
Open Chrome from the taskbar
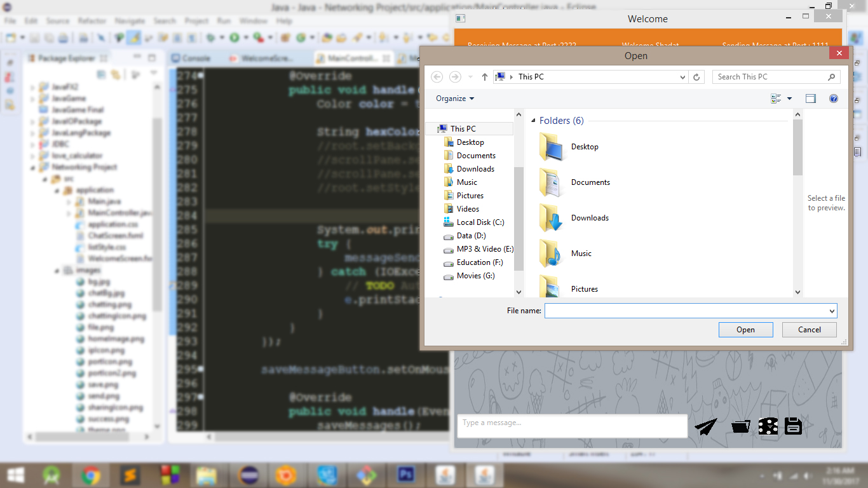point(91,475)
